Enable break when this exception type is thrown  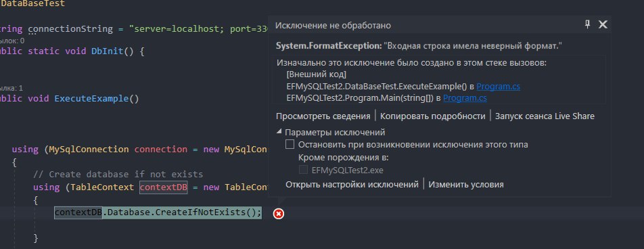pos(290,144)
